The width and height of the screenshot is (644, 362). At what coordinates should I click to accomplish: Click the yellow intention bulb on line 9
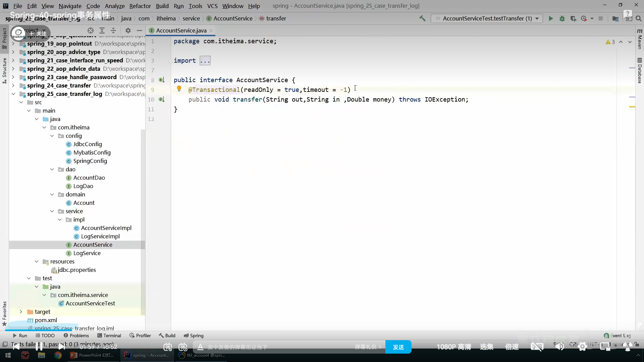pos(179,88)
